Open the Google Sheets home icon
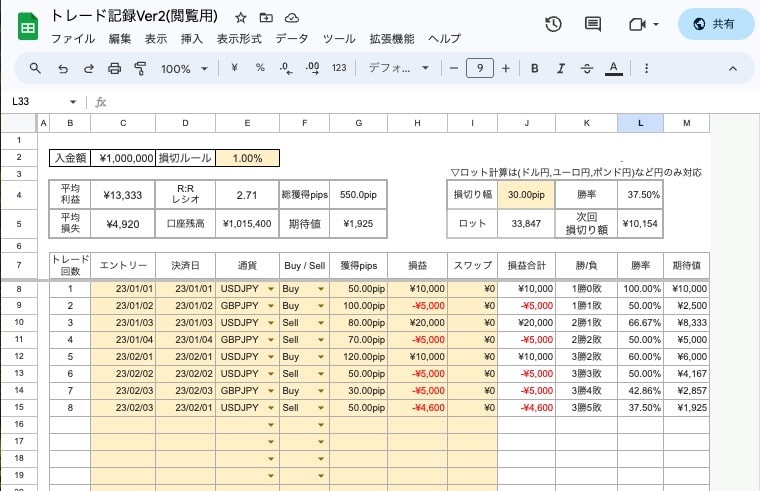This screenshot has height=491, width=760. pos(28,26)
